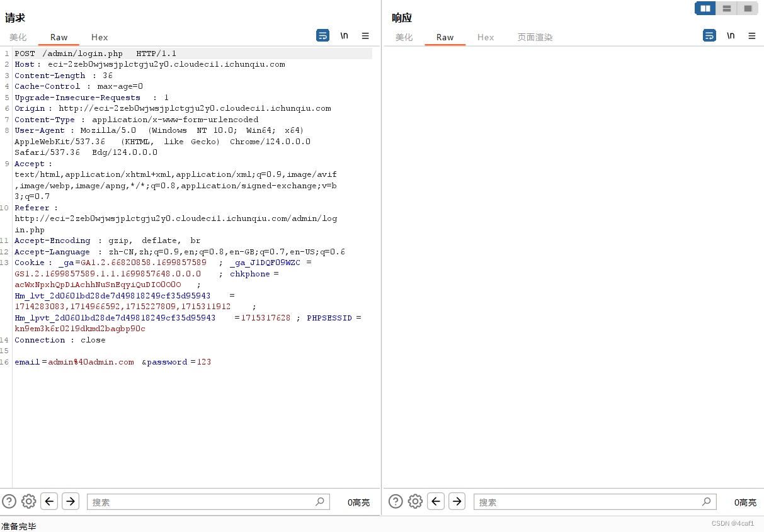This screenshot has height=532, width=764.
Task: Toggle word wrap in the request editor
Action: 322,35
